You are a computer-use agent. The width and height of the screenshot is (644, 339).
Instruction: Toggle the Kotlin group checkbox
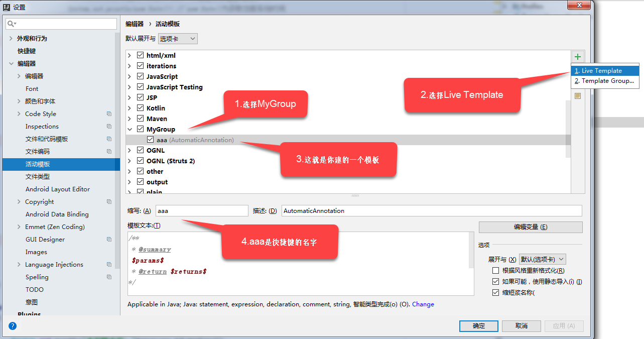pos(140,108)
